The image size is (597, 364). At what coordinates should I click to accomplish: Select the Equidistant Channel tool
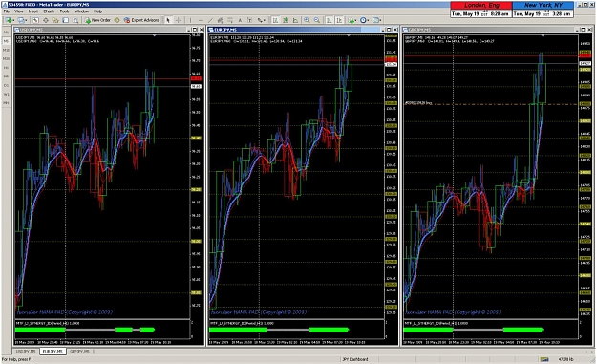(x=220, y=20)
